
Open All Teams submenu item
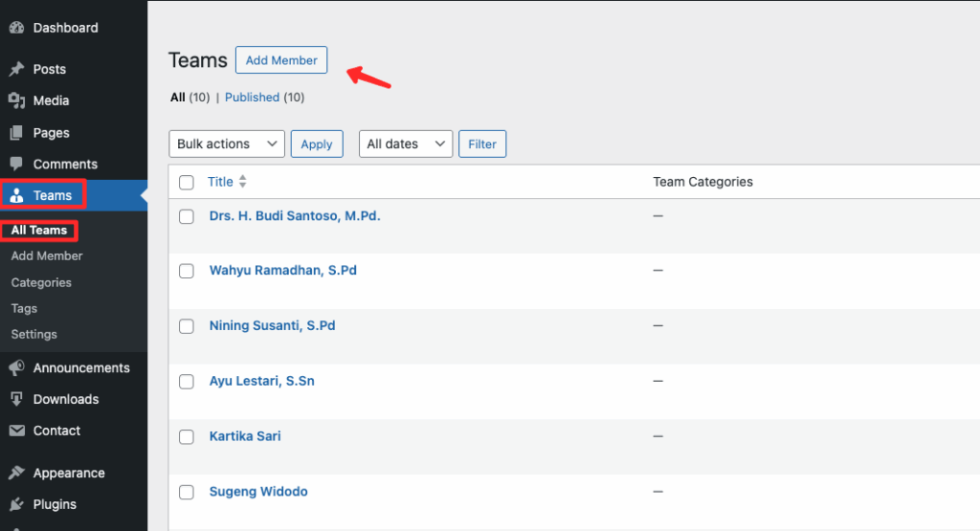(38, 230)
